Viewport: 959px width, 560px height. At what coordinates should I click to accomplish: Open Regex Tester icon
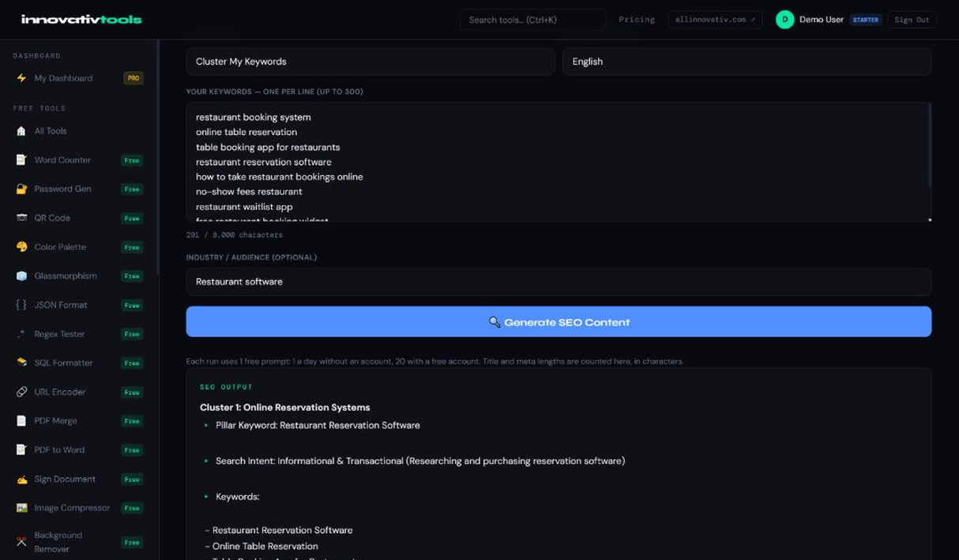tap(21, 334)
